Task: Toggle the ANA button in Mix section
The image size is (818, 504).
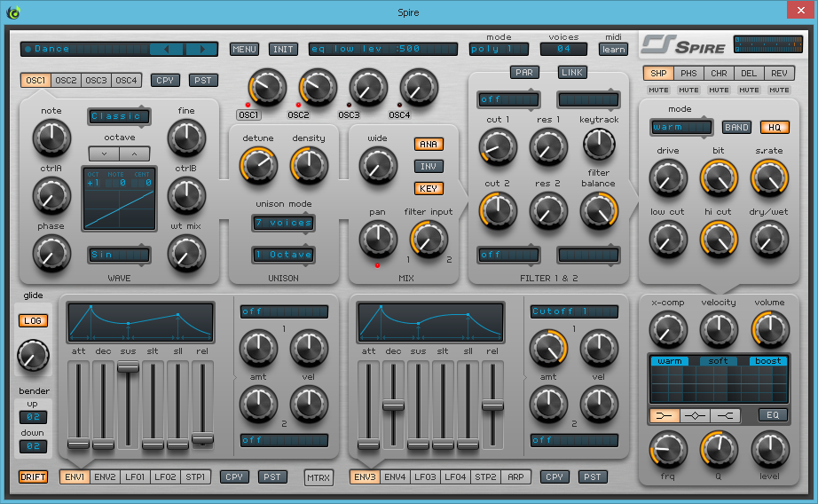Action: click(x=429, y=145)
